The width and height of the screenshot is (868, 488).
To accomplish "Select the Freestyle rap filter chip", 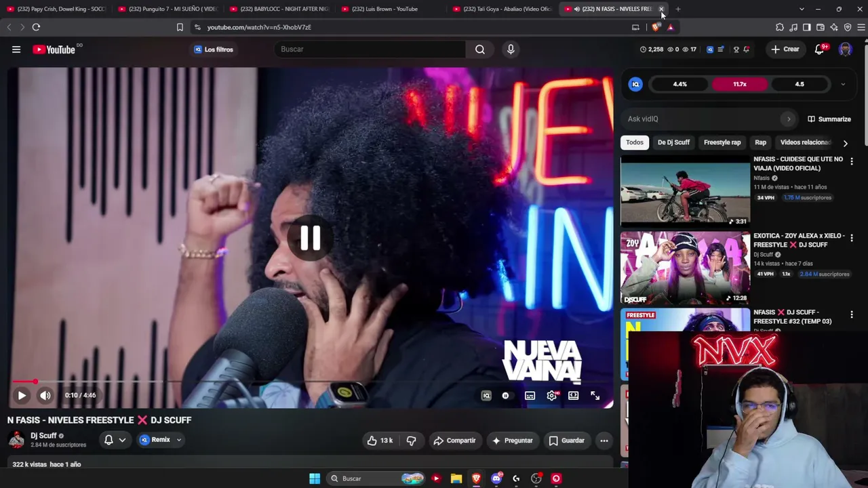I will coord(722,142).
